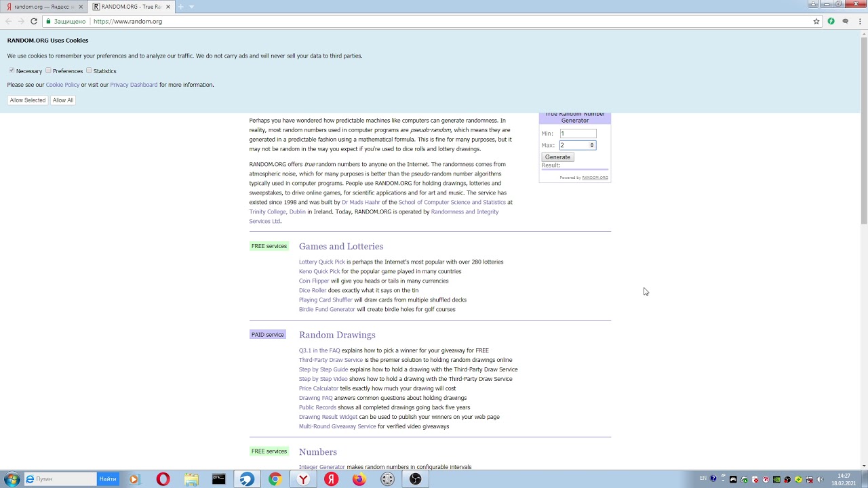Open the Birdie Fund Generator link
Screen dimensions: 868x488
327,309
